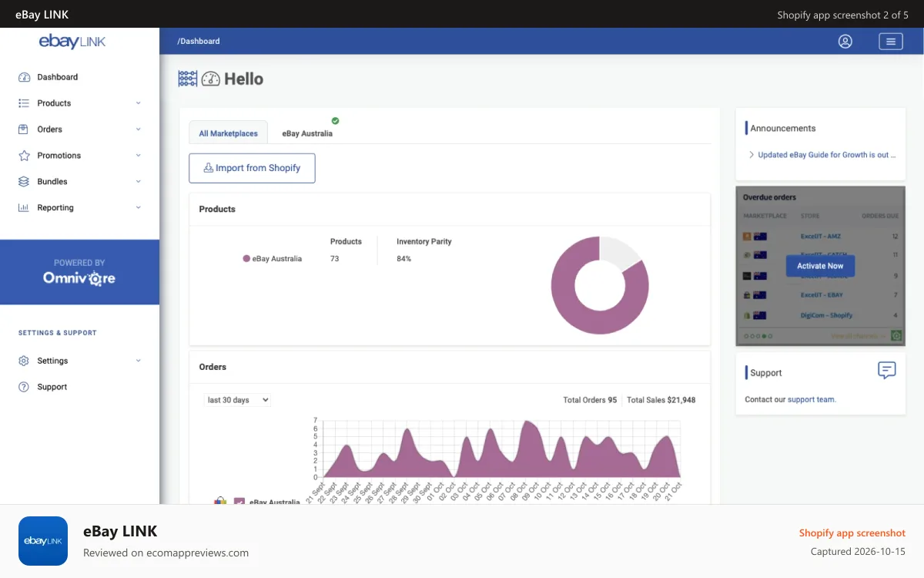924x578 pixels.
Task: Click the green check on eBay Australia tab
Action: pos(335,120)
